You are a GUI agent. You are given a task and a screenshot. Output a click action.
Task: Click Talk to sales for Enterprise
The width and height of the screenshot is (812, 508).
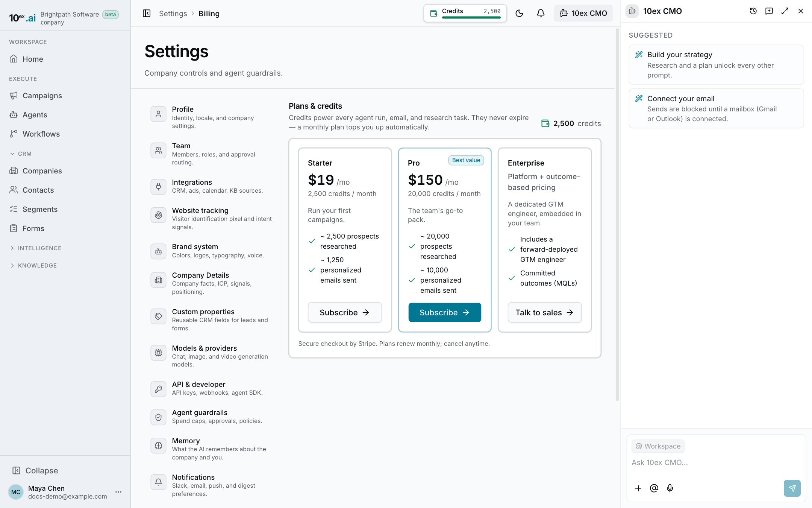click(x=545, y=312)
